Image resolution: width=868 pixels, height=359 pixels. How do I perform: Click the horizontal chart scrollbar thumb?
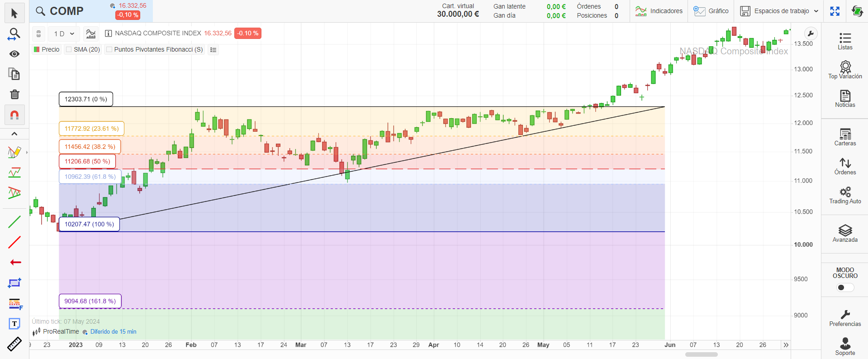[x=701, y=354]
